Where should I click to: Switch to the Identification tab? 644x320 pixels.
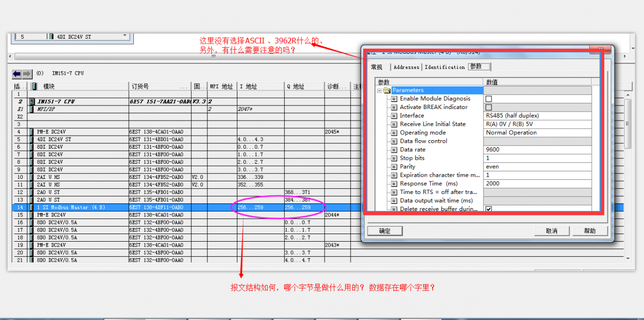tap(445, 67)
